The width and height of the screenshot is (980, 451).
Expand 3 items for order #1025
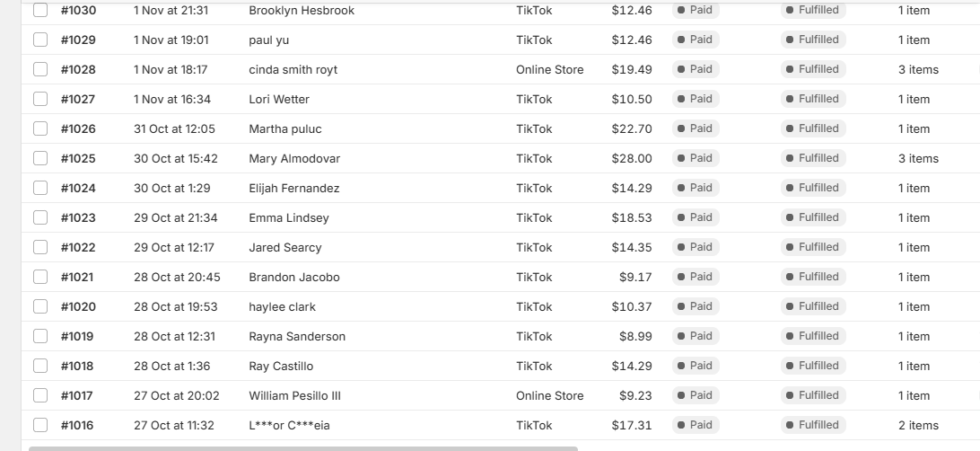[918, 158]
